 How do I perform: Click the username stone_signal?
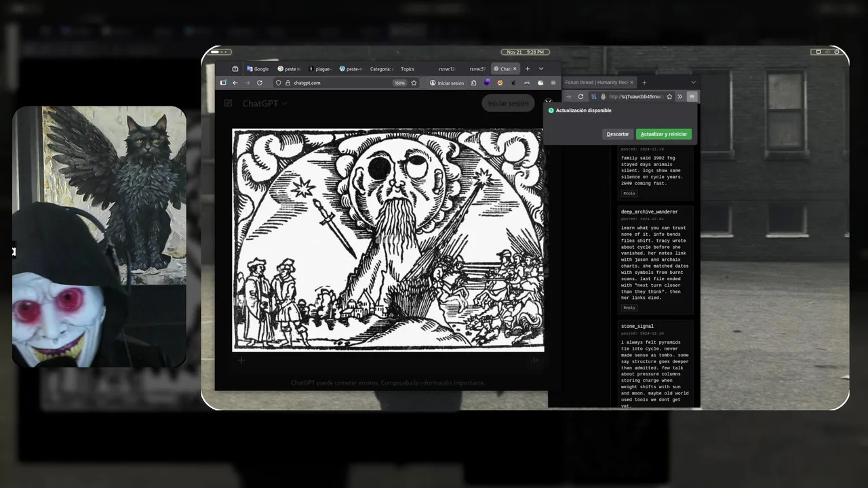coord(637,327)
